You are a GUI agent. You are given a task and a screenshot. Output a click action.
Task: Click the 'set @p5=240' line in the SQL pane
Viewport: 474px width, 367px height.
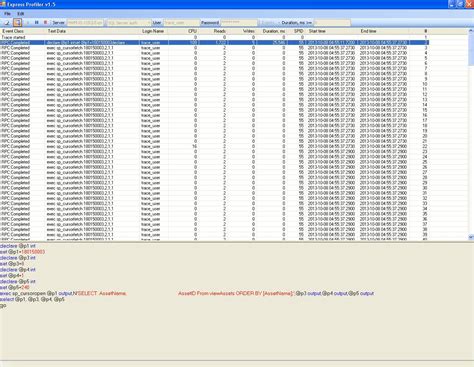pos(15,287)
